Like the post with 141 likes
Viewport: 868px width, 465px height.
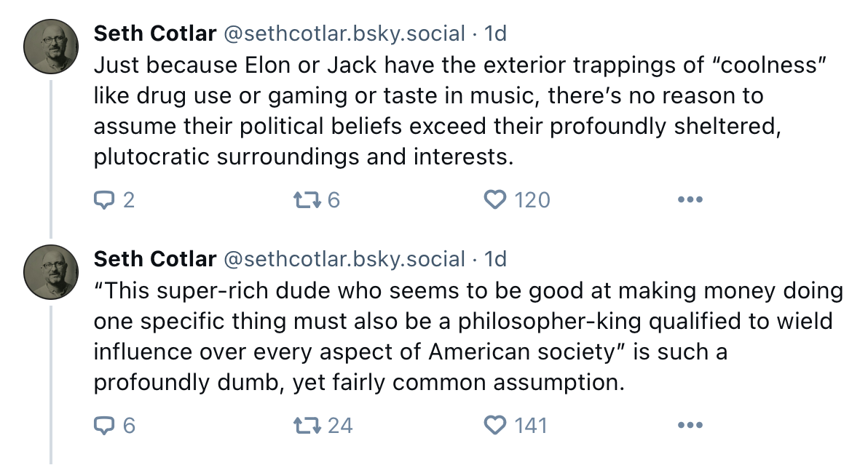point(495,425)
